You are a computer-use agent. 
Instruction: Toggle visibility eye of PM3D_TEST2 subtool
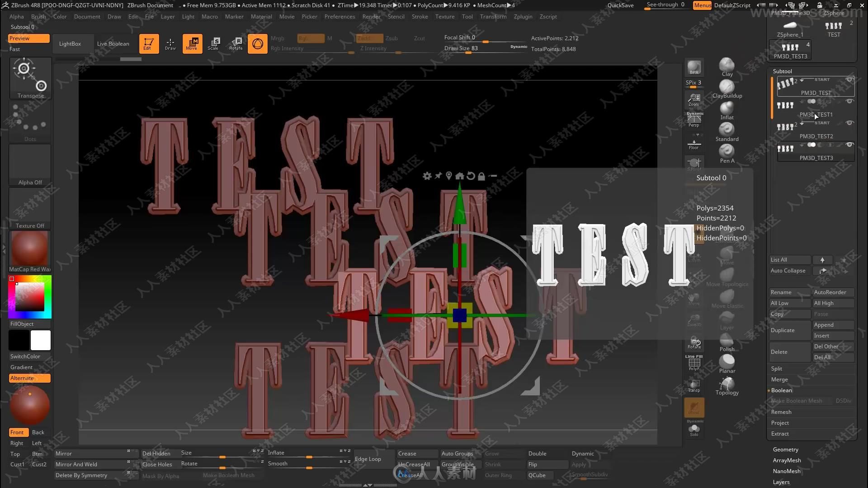pos(849,123)
